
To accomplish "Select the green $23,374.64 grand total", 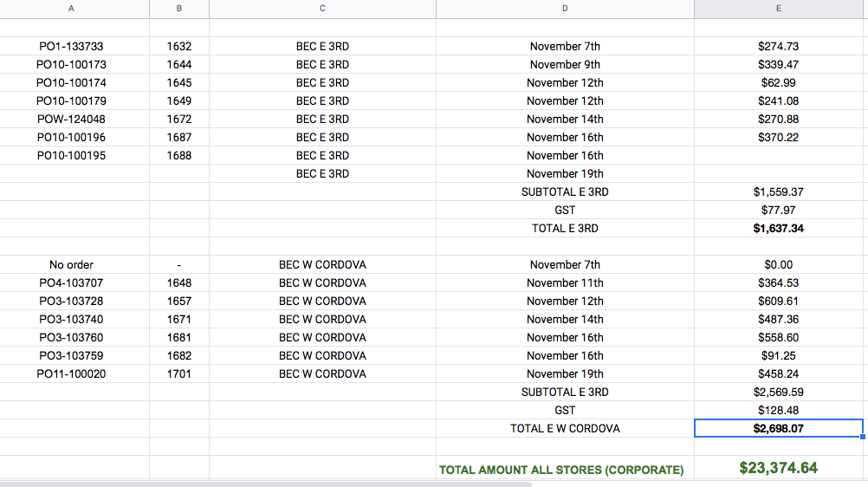I will [x=778, y=468].
